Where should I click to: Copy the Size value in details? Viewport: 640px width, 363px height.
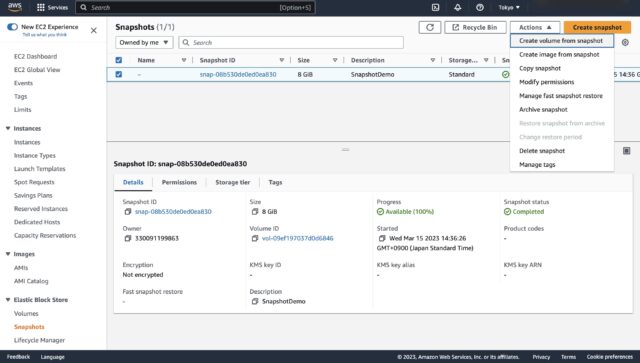255,212
